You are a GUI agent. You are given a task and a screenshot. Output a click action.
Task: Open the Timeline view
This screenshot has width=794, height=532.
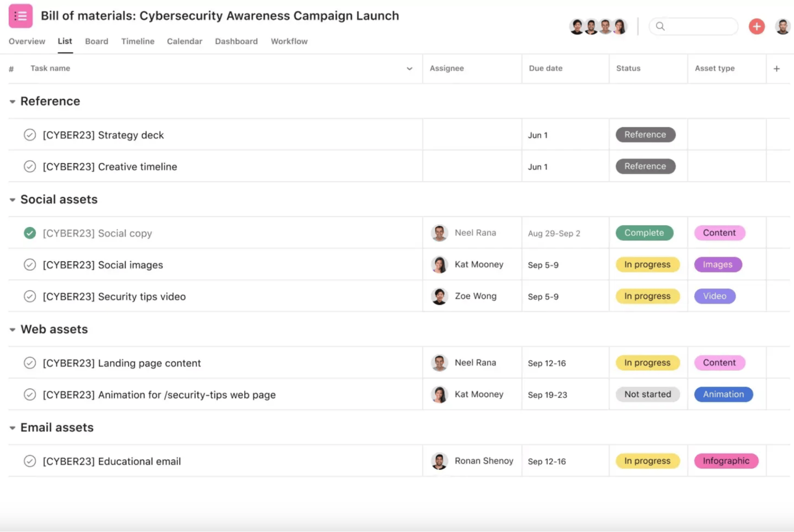coord(137,41)
